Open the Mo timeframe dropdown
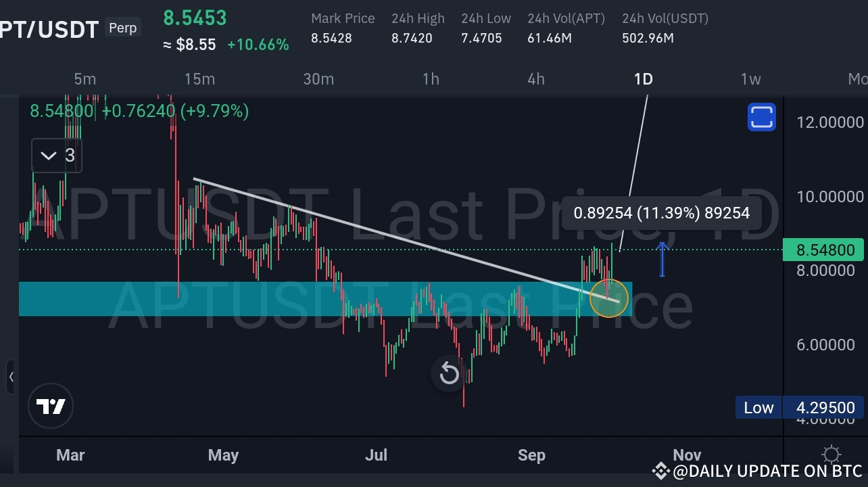 coord(860,79)
